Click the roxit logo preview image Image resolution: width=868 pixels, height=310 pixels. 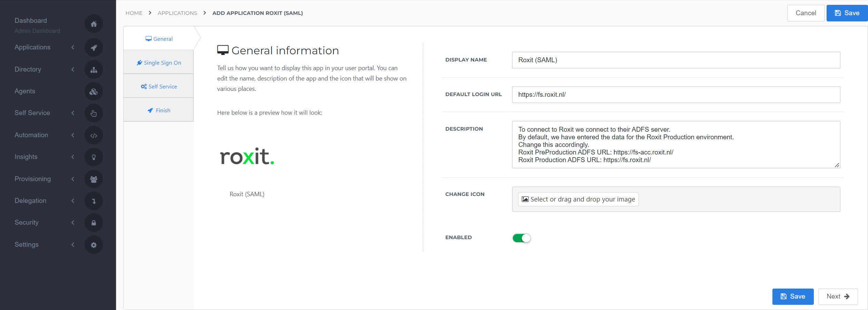[247, 157]
